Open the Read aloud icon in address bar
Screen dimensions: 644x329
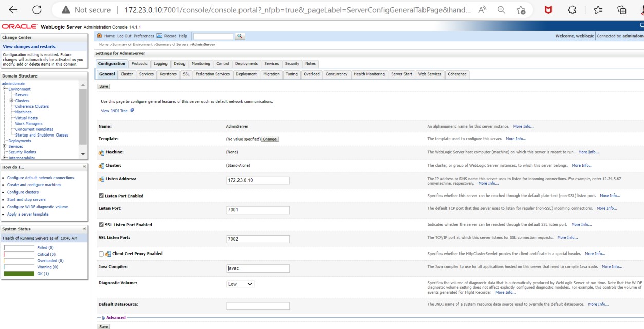482,10
